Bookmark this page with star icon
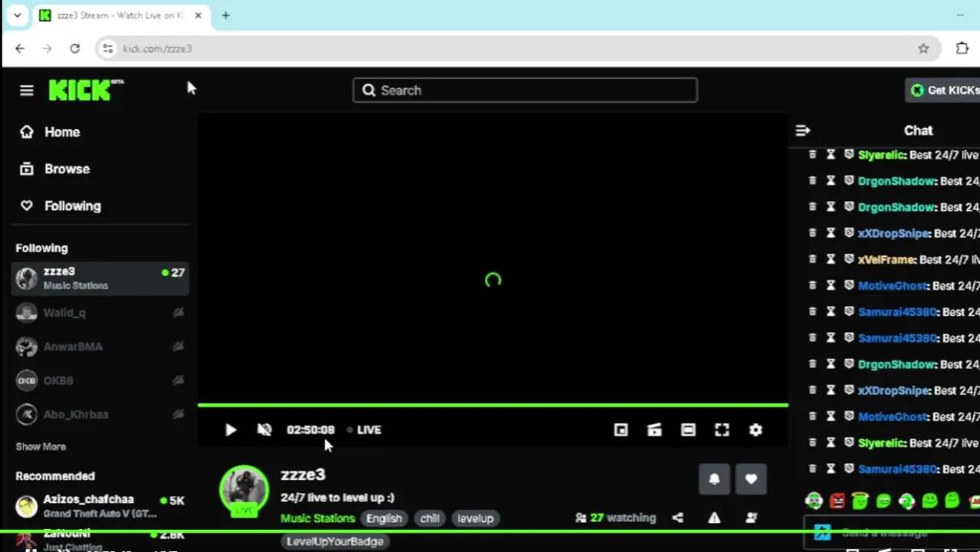The width and height of the screenshot is (980, 552). coord(923,48)
